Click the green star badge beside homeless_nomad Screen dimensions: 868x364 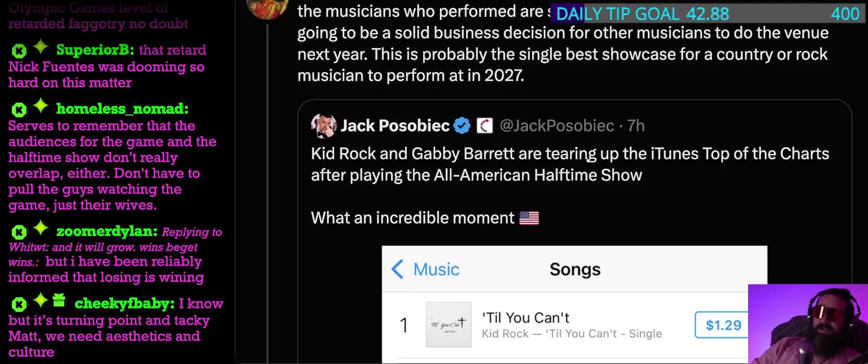[40, 107]
